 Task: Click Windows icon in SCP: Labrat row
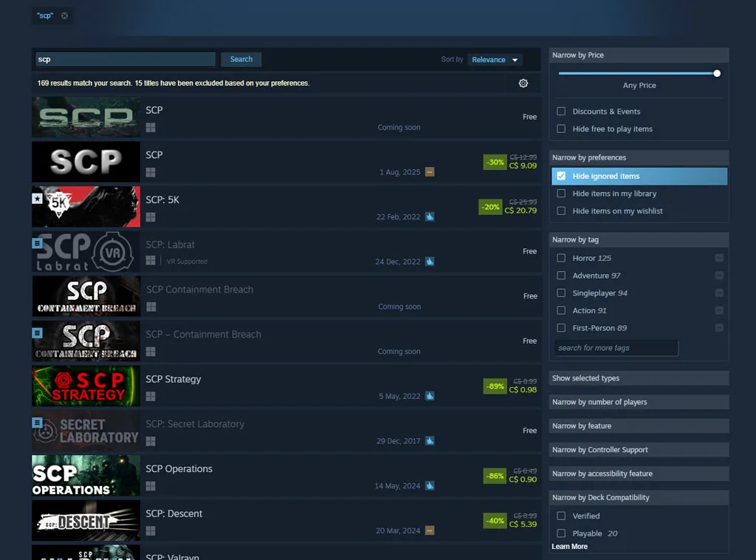tap(151, 261)
